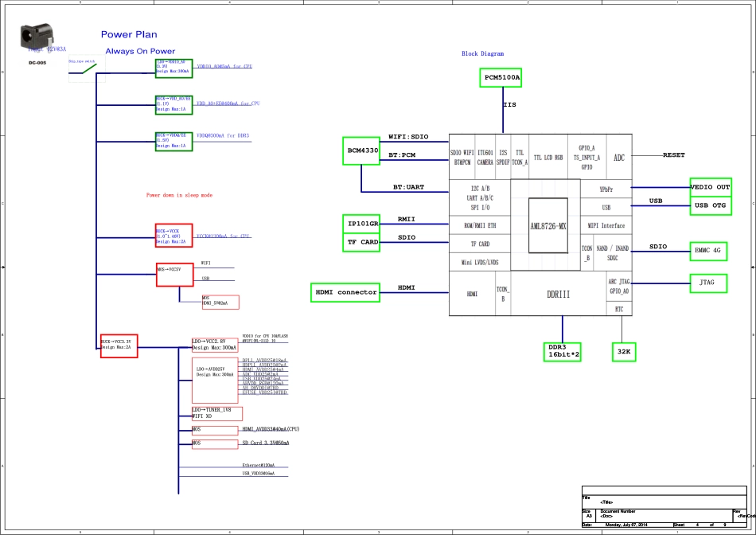Select the EMMC 4G block
Screen dimensions: 756x535
tap(707, 251)
